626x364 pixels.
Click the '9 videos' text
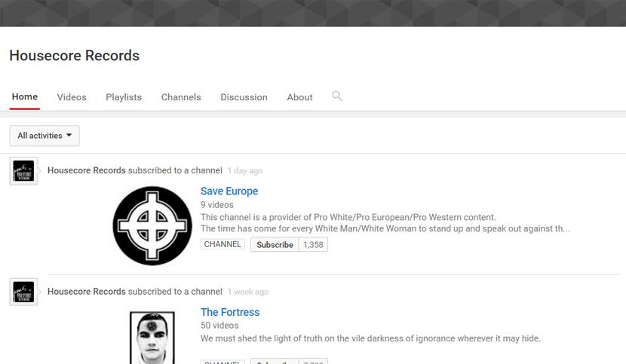(x=217, y=205)
